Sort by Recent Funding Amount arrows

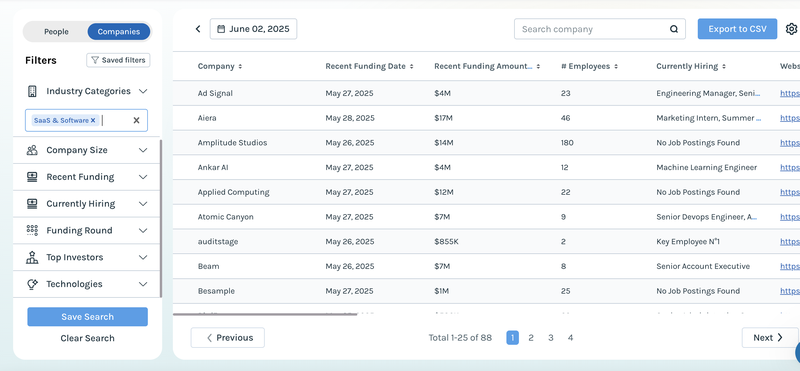pyautogui.click(x=538, y=66)
